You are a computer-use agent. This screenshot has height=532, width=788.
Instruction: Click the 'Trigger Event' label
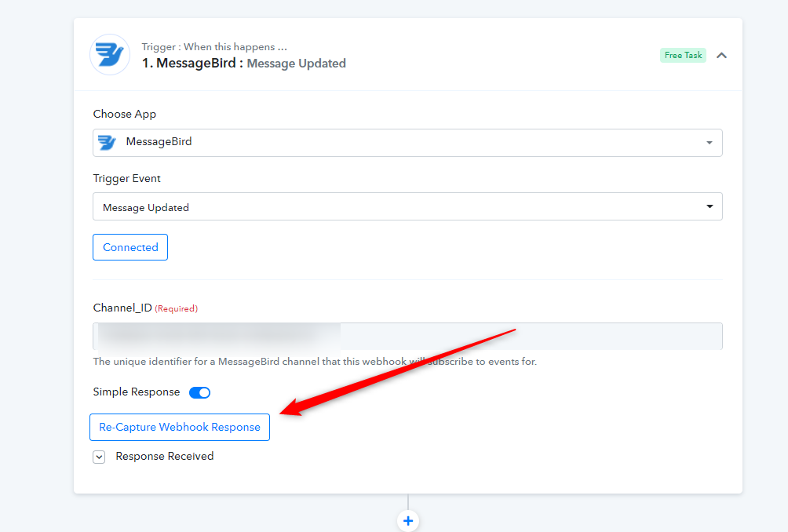pos(126,178)
